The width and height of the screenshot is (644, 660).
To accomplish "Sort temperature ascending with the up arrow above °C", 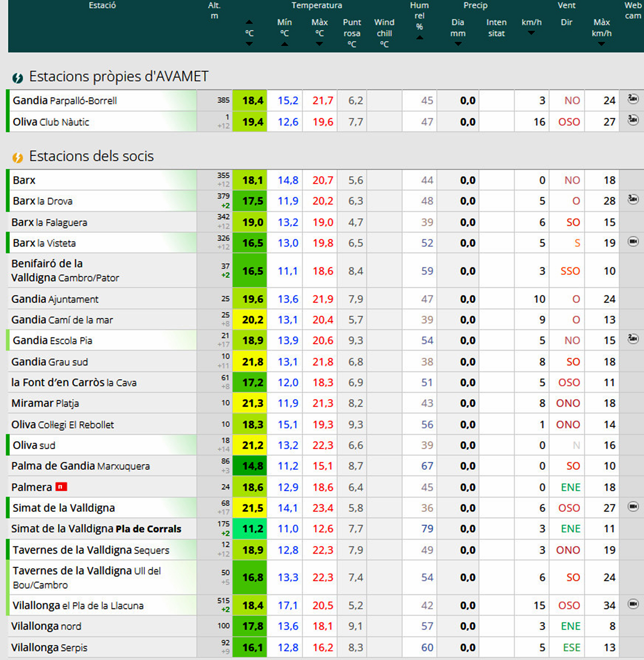I will pyautogui.click(x=249, y=22).
